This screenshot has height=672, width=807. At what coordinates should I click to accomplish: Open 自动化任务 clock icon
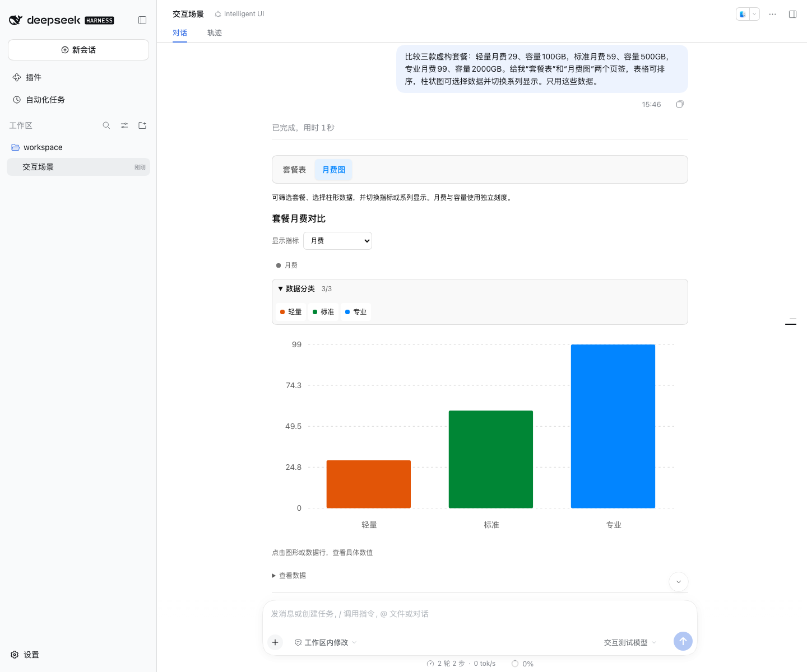[x=17, y=100]
